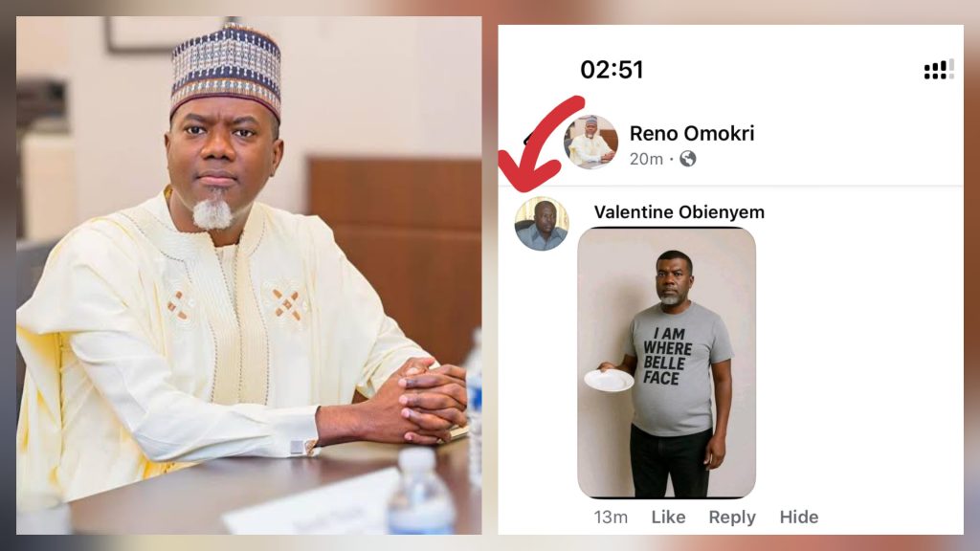Like Valentine Obienyem's comment
This screenshot has height=551, width=980.
668,518
